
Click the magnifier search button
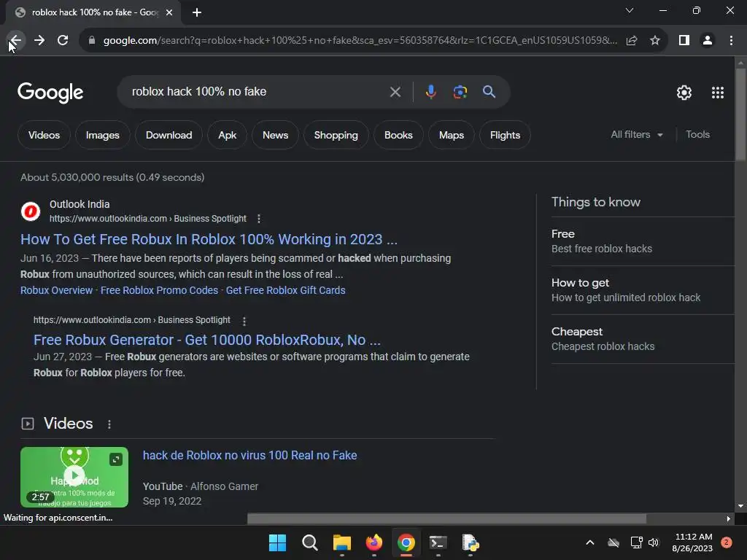point(489,91)
